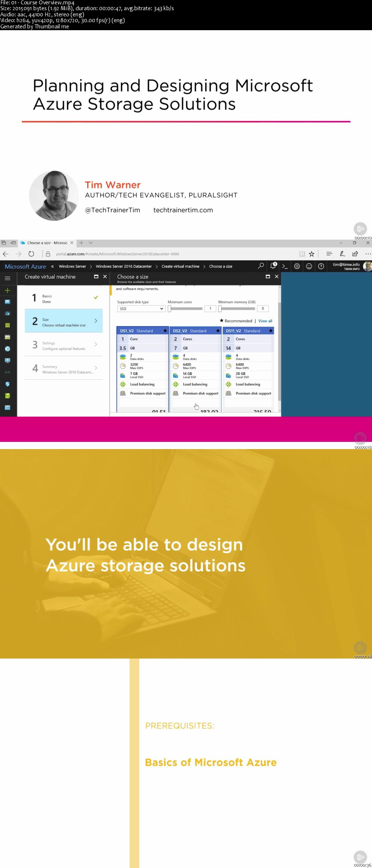Maximize the Create virtual machine blade

click(96, 276)
